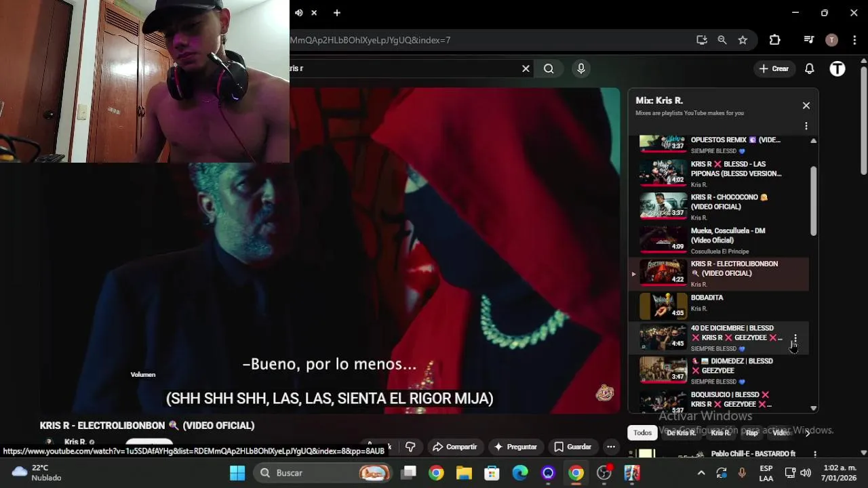
Task: Open the zoom magnifier icon in address bar
Action: click(x=722, y=40)
